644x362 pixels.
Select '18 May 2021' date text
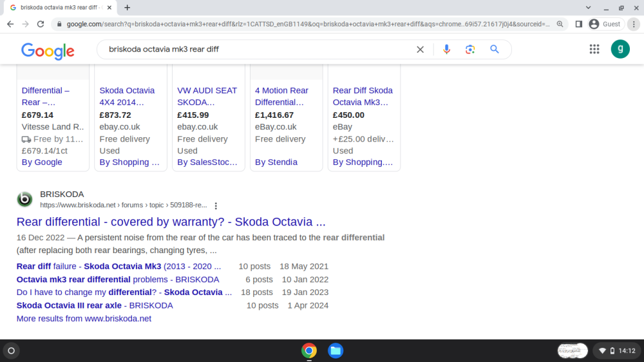304,266
